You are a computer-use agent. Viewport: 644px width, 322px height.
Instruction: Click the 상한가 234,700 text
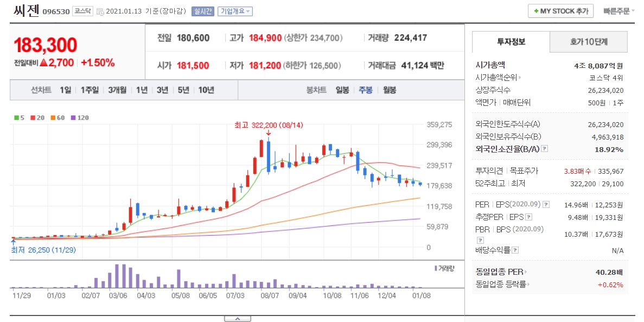pyautogui.click(x=314, y=38)
